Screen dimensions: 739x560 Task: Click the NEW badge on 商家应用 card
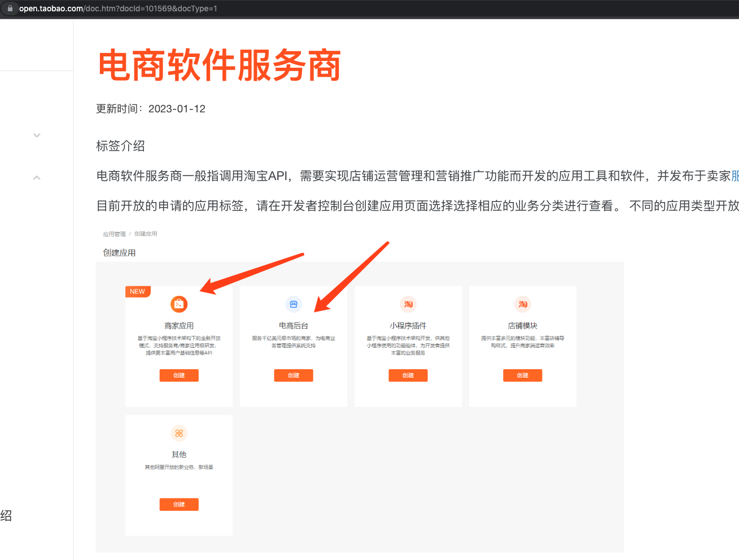click(138, 291)
